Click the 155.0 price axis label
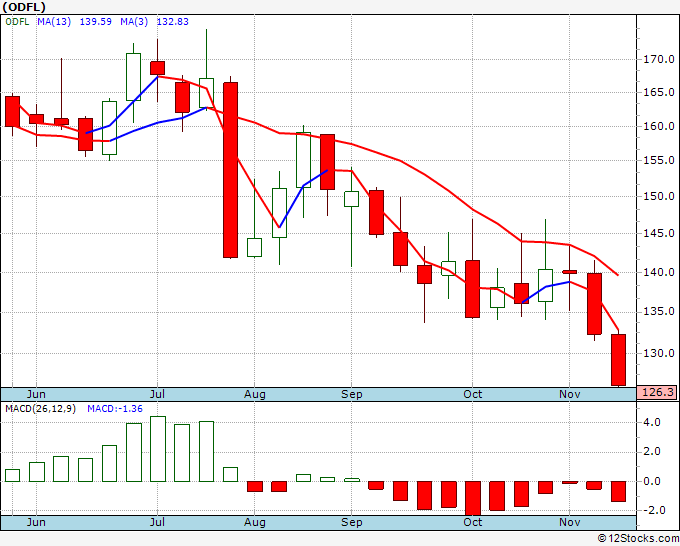 pos(658,160)
